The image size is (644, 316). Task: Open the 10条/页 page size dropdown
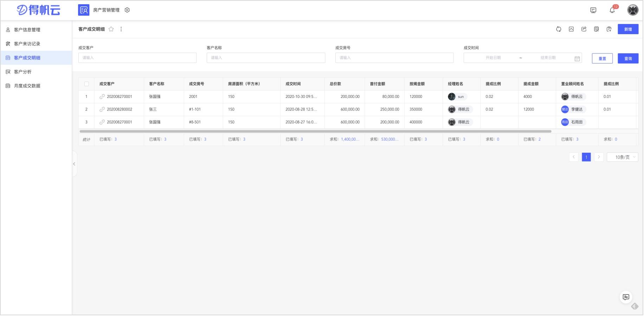(x=623, y=157)
